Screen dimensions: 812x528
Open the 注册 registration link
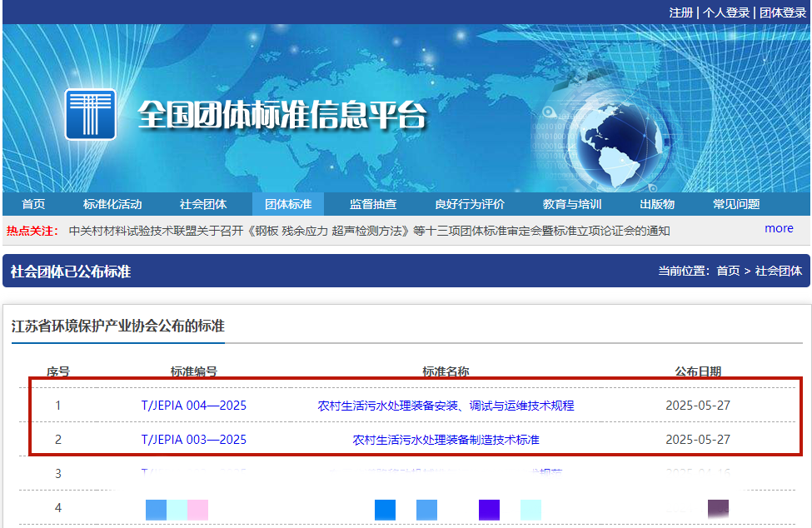point(680,12)
